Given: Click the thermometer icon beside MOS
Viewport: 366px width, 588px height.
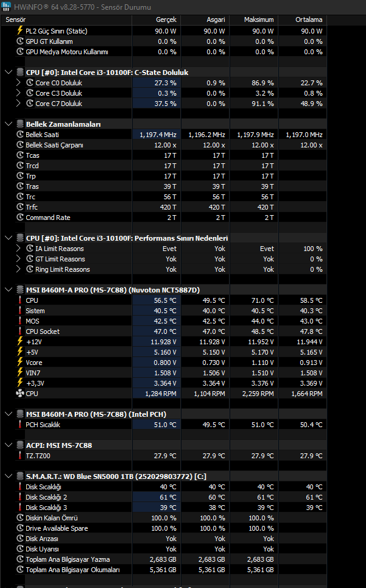Looking at the screenshot, I should 20,321.
